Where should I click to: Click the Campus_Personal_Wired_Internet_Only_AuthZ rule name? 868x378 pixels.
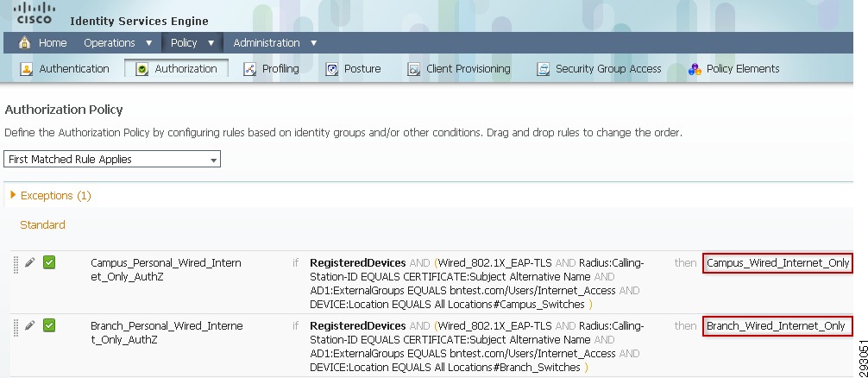166,269
